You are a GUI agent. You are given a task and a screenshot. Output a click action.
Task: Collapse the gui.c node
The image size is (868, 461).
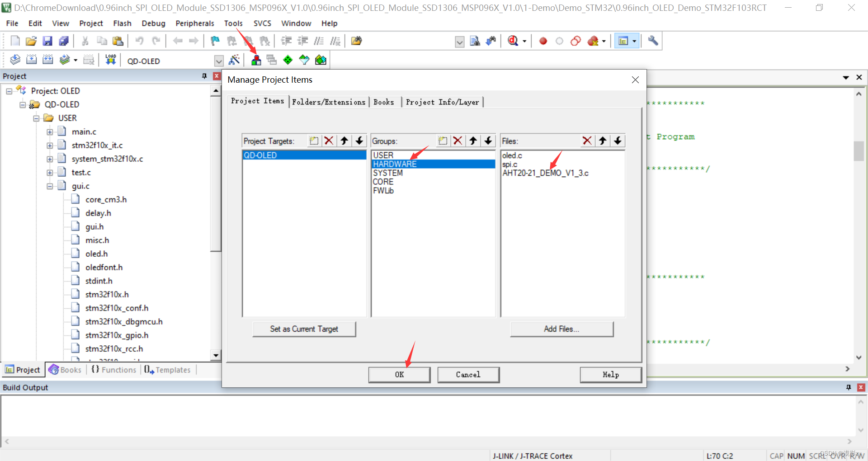(x=50, y=186)
